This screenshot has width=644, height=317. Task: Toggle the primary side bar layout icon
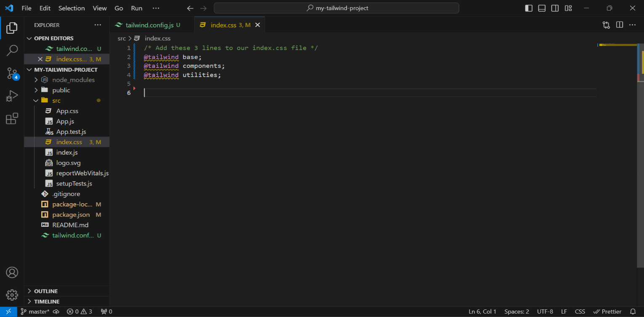[529, 8]
